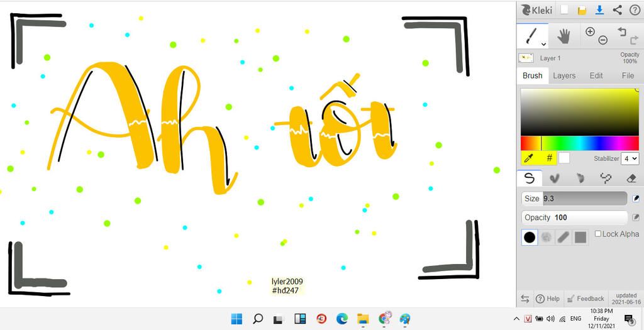Viewport: 644px width, 330px height.
Task: Open the hex color input button
Action: (x=549, y=158)
